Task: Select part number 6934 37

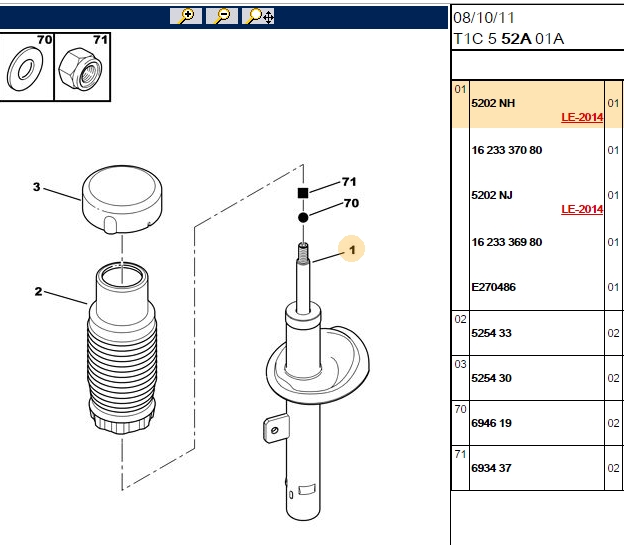Action: tap(491, 468)
